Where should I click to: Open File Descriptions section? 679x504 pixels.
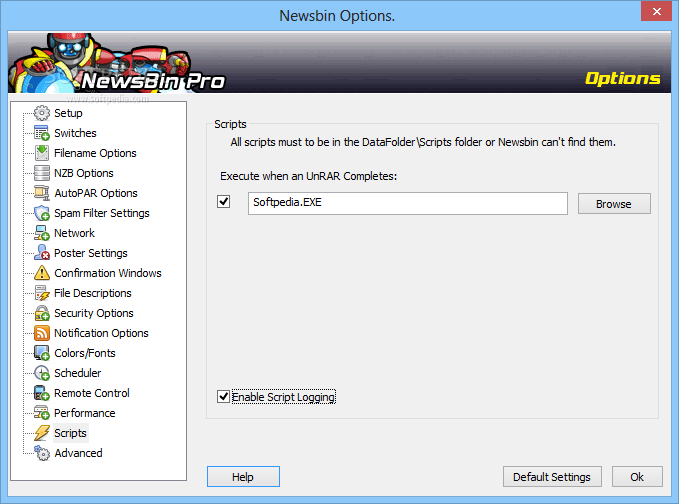[x=92, y=293]
